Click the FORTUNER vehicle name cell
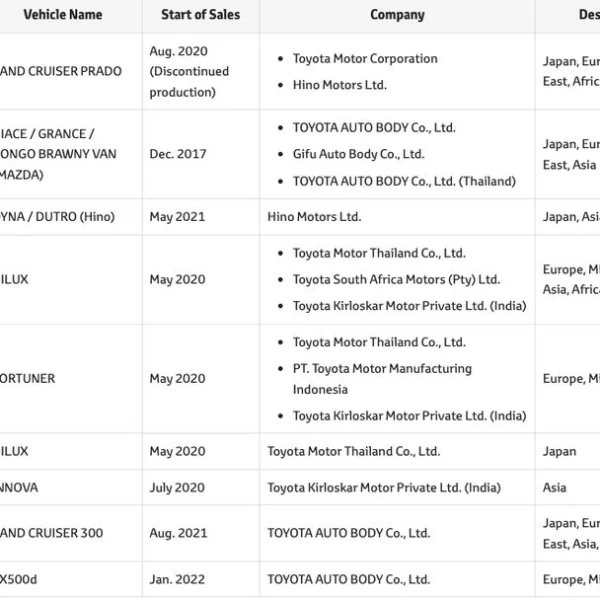 tap(28, 379)
